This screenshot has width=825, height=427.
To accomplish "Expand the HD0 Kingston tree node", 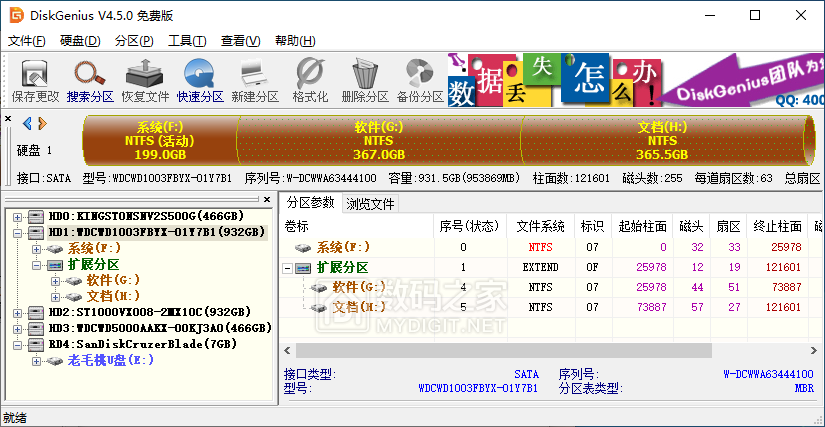I will [17, 216].
